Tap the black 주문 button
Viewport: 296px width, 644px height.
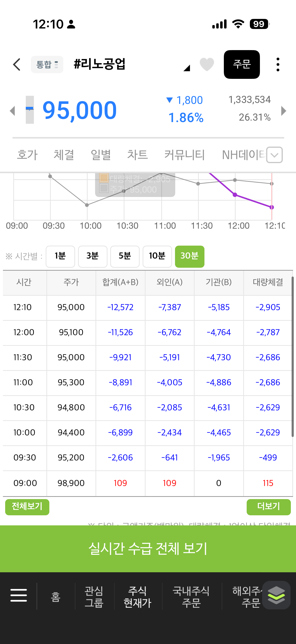tap(242, 65)
